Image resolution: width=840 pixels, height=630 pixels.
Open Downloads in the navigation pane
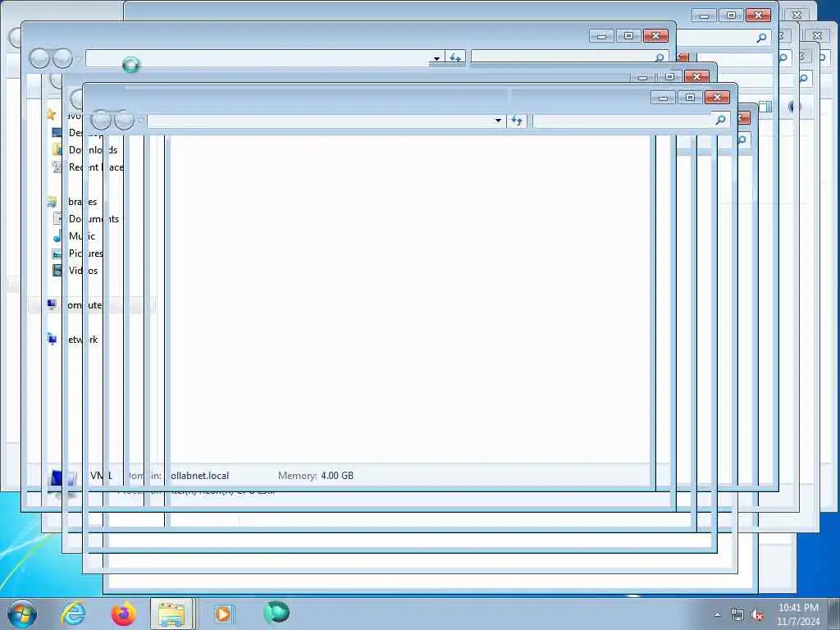tap(84, 150)
